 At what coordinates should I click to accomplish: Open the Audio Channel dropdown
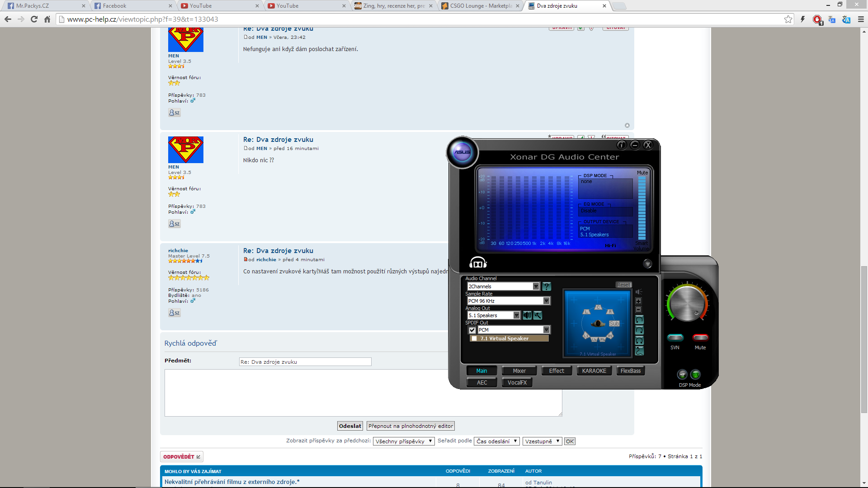coord(503,286)
